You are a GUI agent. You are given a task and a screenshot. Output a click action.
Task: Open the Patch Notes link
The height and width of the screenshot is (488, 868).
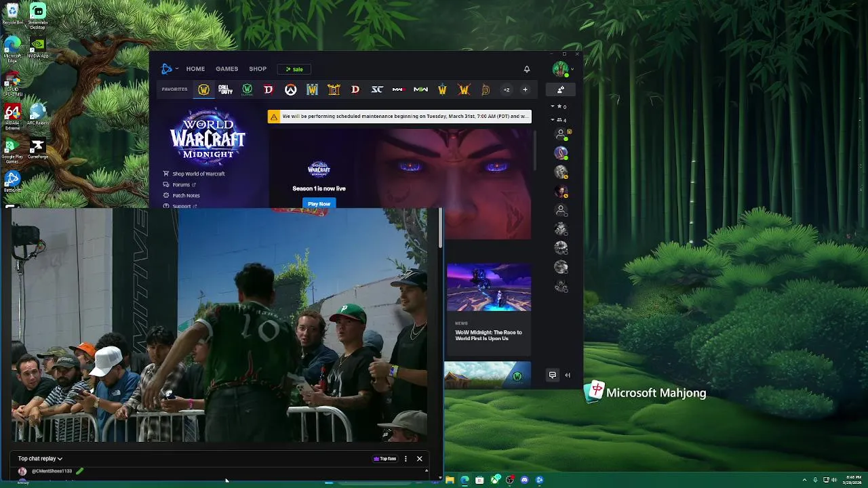coord(181,195)
